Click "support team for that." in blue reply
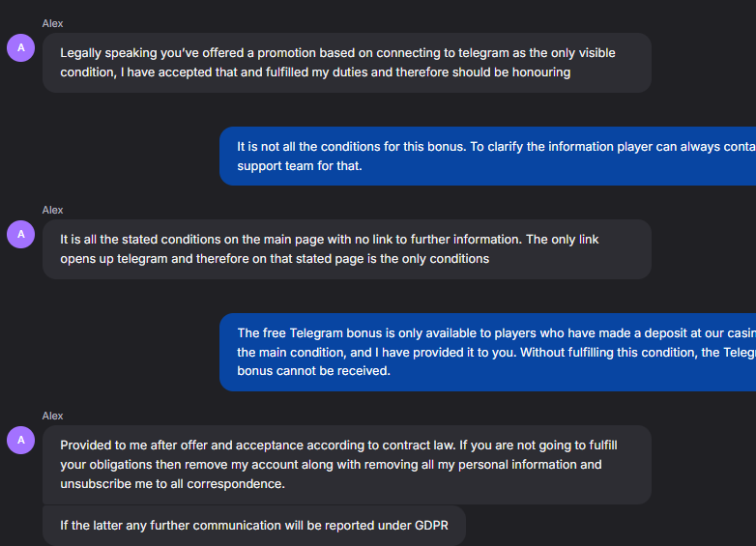Image resolution: width=756 pixels, height=546 pixels. [299, 166]
